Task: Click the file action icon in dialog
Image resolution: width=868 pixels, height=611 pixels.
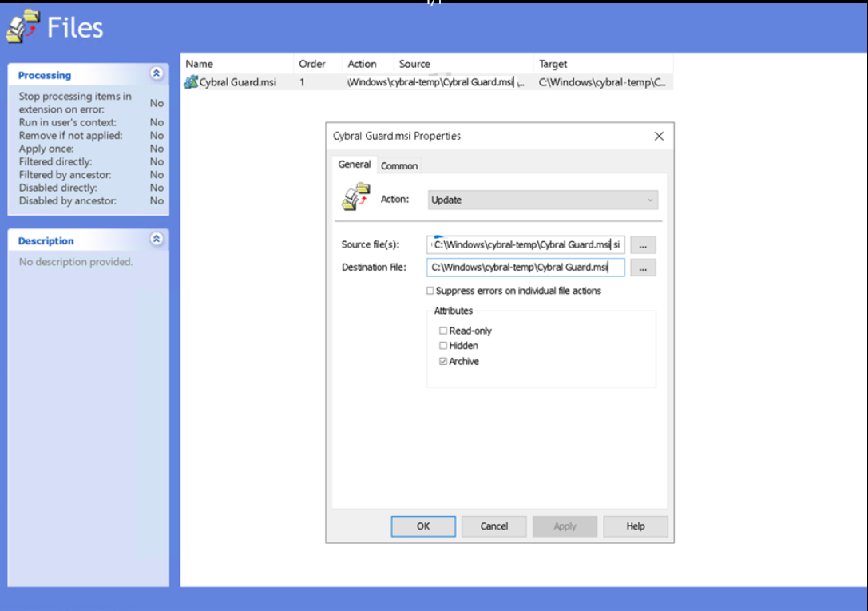Action: point(356,197)
